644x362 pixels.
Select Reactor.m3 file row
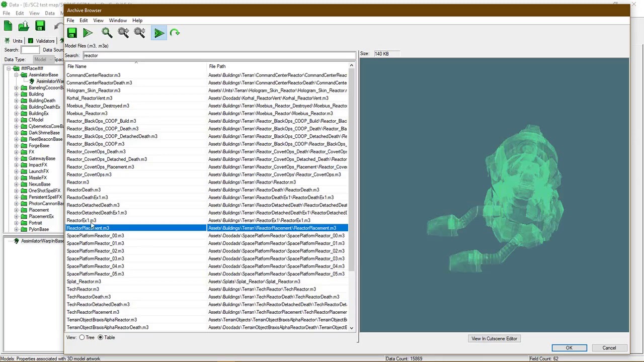(x=207, y=182)
